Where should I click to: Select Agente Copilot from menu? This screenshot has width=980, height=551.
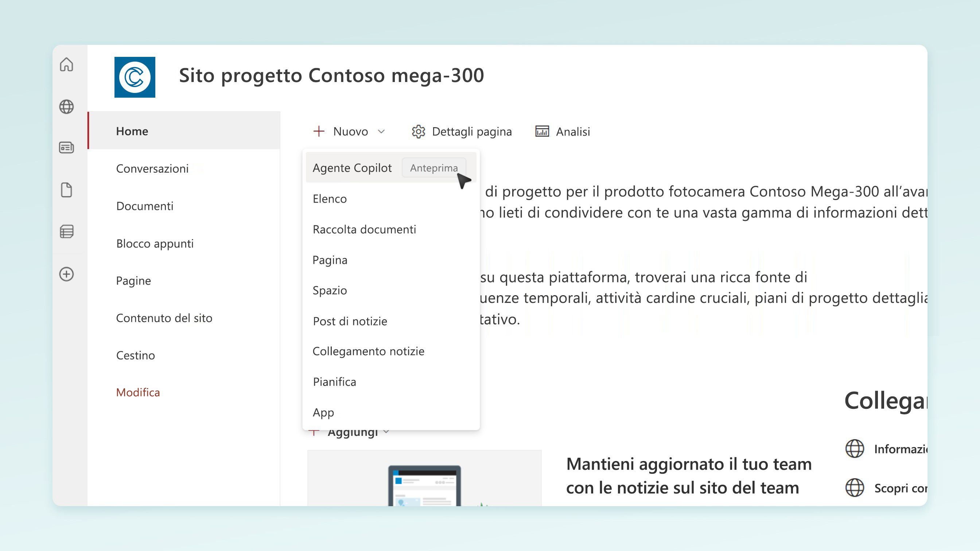(x=352, y=168)
